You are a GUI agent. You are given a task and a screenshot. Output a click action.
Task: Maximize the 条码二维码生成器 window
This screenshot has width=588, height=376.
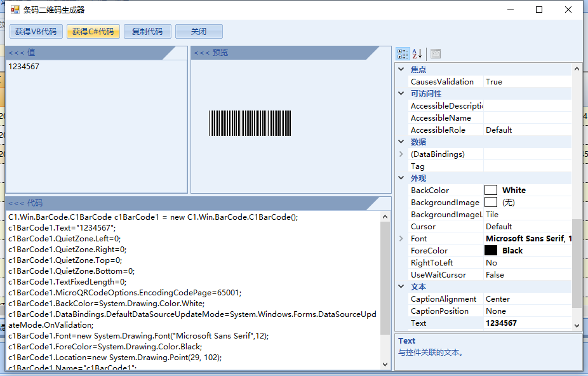point(539,10)
